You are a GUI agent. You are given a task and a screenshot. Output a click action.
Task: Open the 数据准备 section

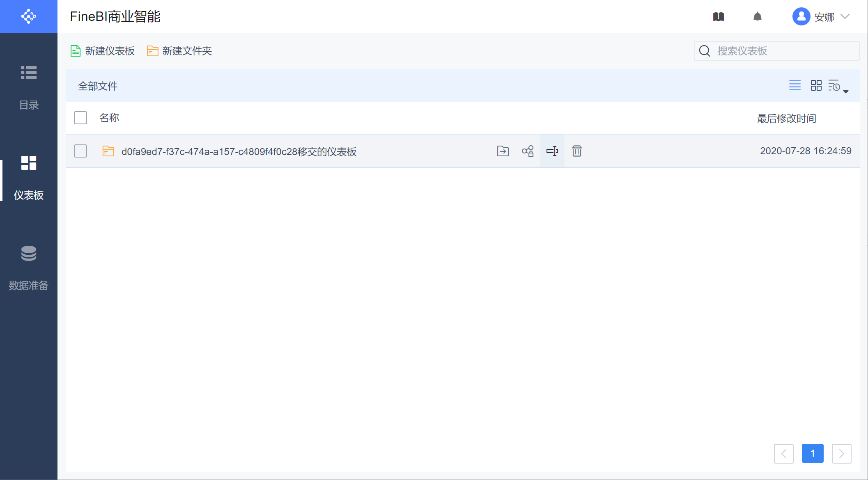pos(29,268)
